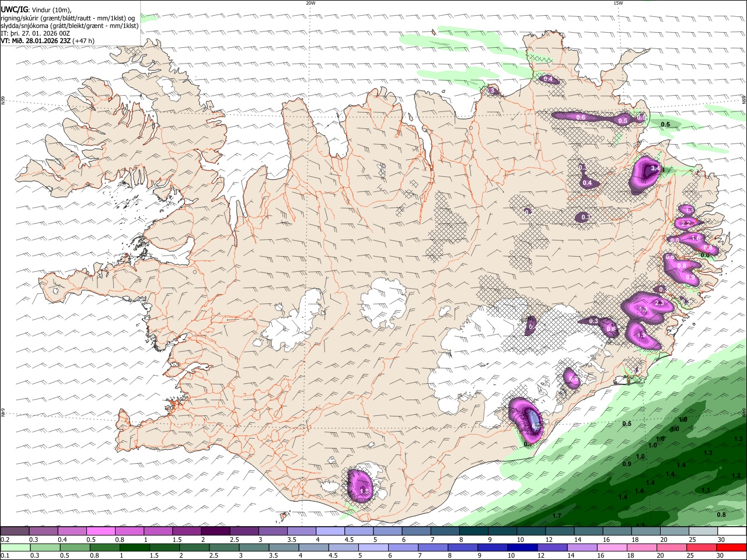Select the darkest purple swatch labeled 2

pos(216,531)
